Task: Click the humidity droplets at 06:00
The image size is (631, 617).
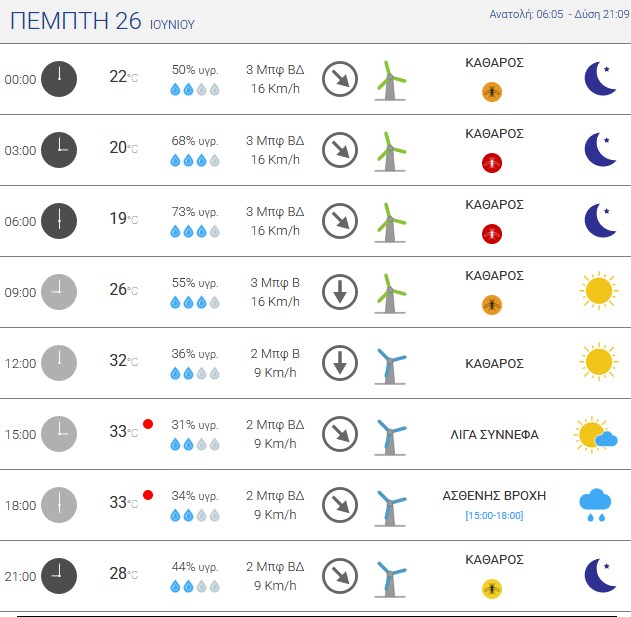Action: point(195,231)
